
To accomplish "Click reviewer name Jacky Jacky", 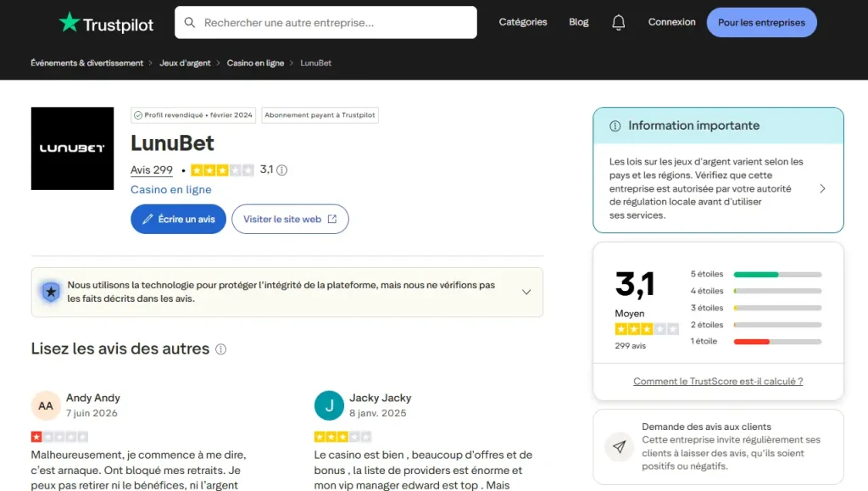I will click(381, 398).
